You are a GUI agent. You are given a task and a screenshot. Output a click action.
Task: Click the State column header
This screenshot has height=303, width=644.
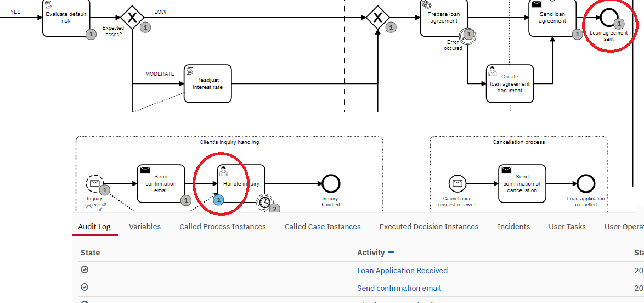pyautogui.click(x=91, y=252)
